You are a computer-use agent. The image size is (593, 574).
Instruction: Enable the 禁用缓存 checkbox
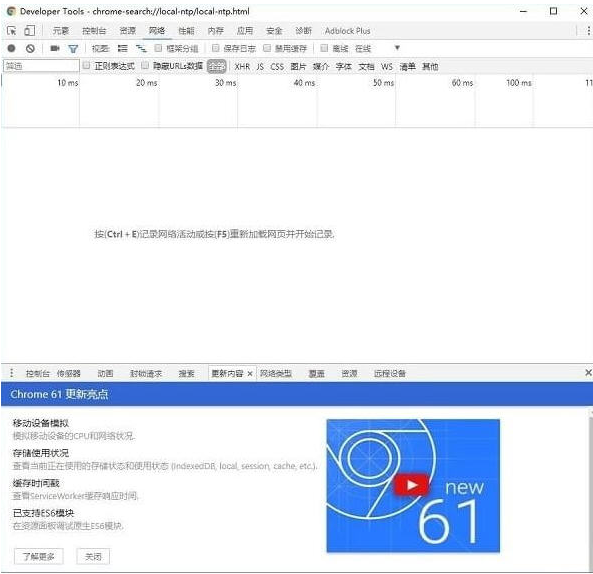tap(267, 48)
